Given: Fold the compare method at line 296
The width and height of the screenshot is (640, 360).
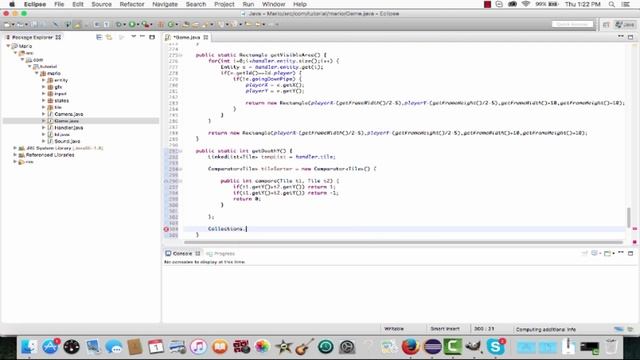Looking at the screenshot, I should [x=181, y=181].
